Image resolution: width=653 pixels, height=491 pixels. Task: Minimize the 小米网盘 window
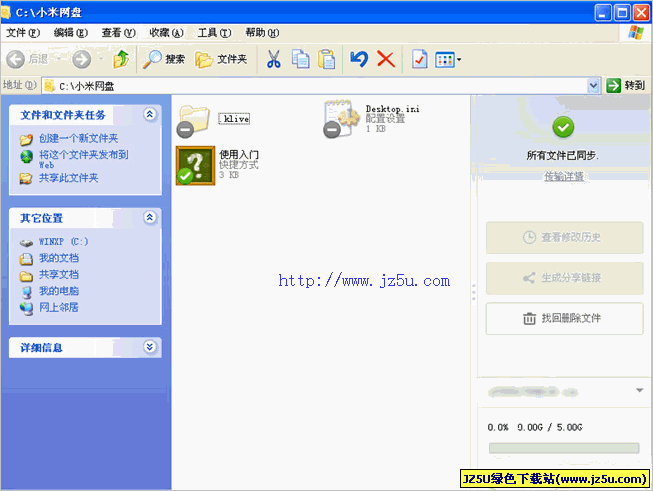(x=603, y=13)
